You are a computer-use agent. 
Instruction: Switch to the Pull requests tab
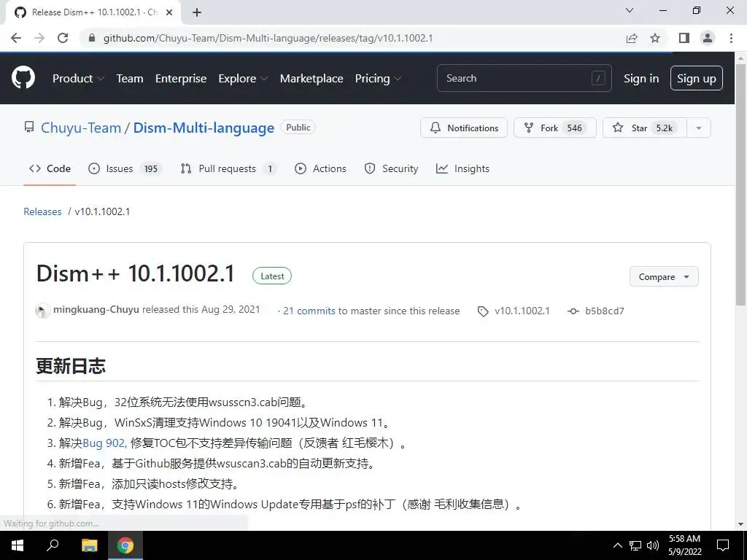coord(228,168)
